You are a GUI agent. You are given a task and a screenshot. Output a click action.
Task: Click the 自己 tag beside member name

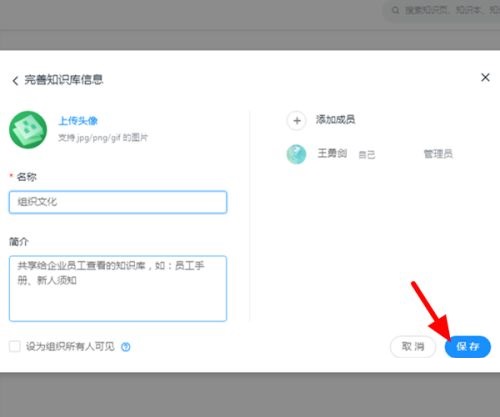click(x=367, y=155)
